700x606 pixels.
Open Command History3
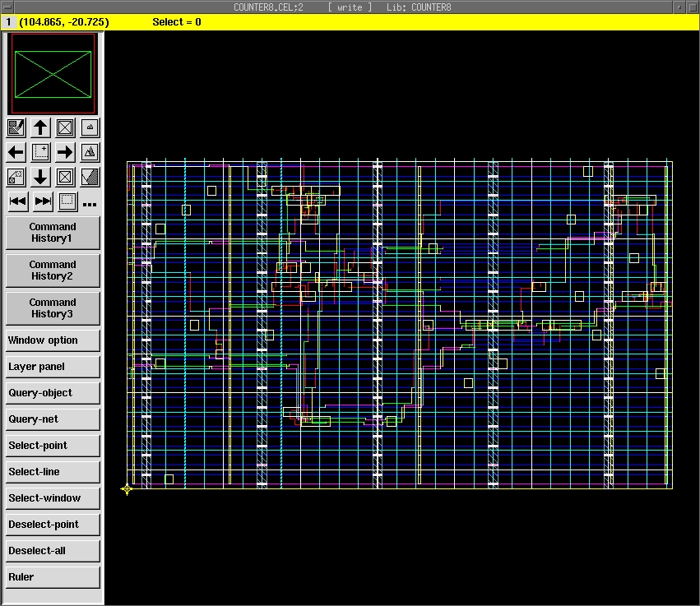point(53,308)
